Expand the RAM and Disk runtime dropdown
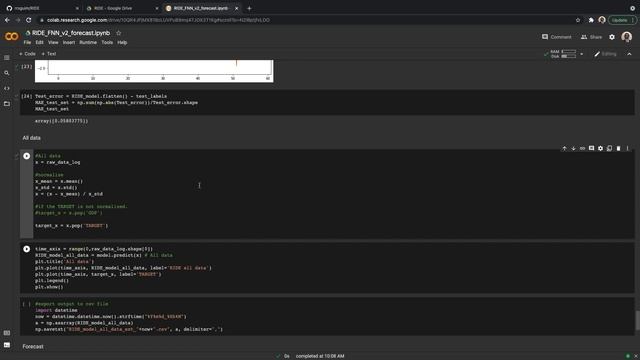The image size is (640, 360). pos(582,54)
